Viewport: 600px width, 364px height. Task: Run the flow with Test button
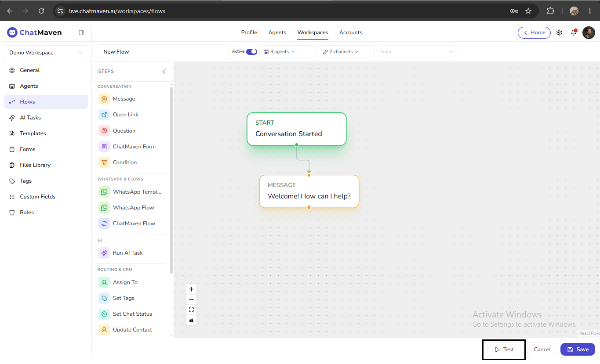504,350
